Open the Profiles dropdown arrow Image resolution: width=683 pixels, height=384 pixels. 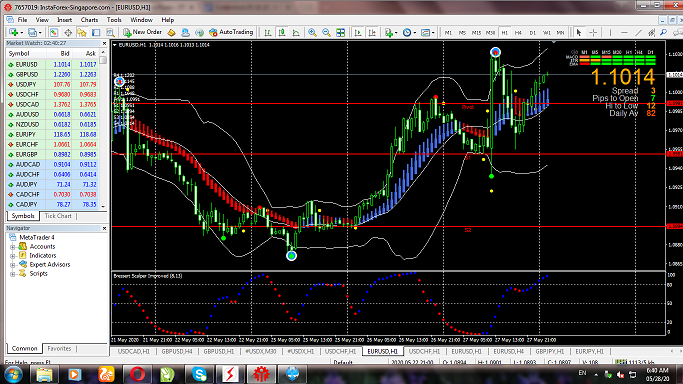(40, 33)
